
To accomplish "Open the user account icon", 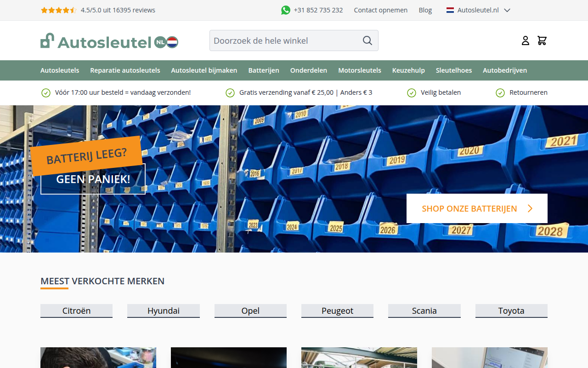I will pos(526,40).
